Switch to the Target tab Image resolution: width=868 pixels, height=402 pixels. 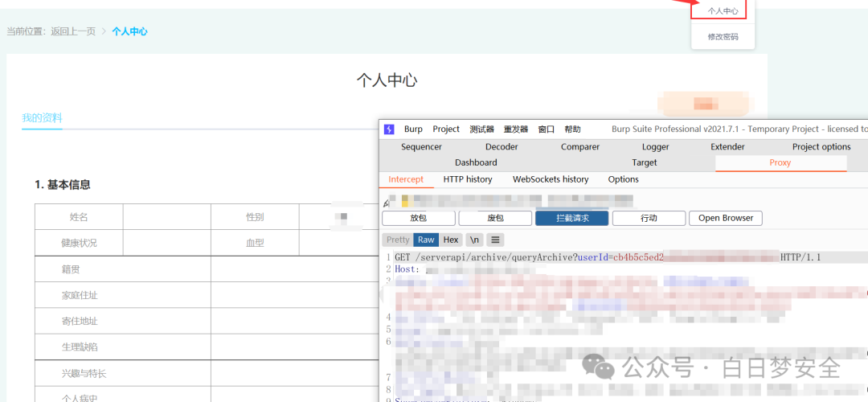[x=645, y=162]
